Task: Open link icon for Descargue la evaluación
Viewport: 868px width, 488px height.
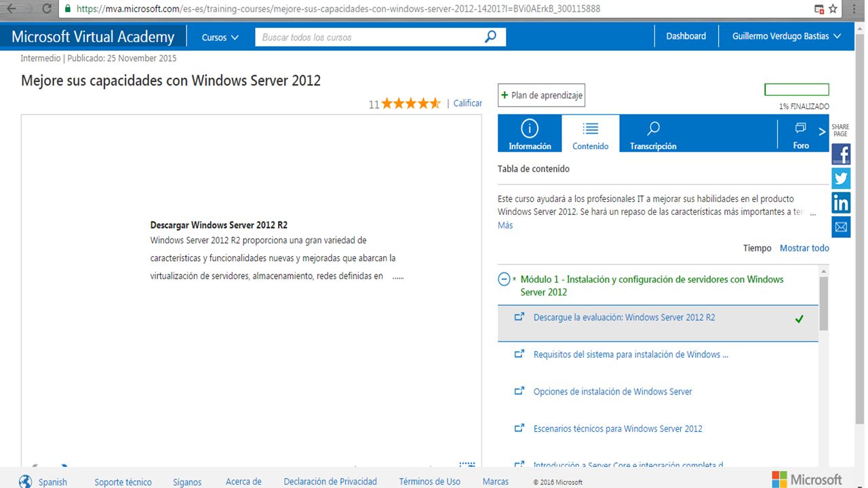Action: 519,317
